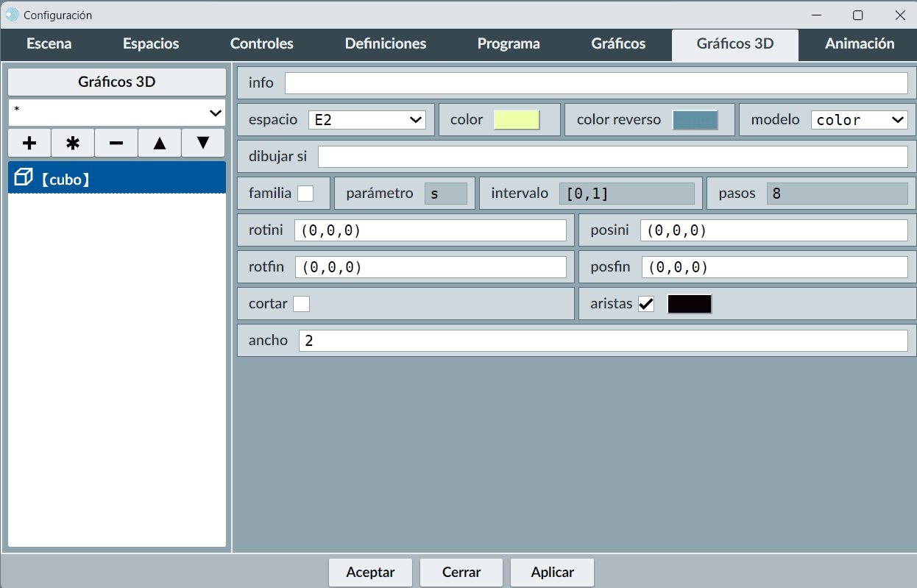
Task: Click the Aplicar button
Action: click(552, 572)
